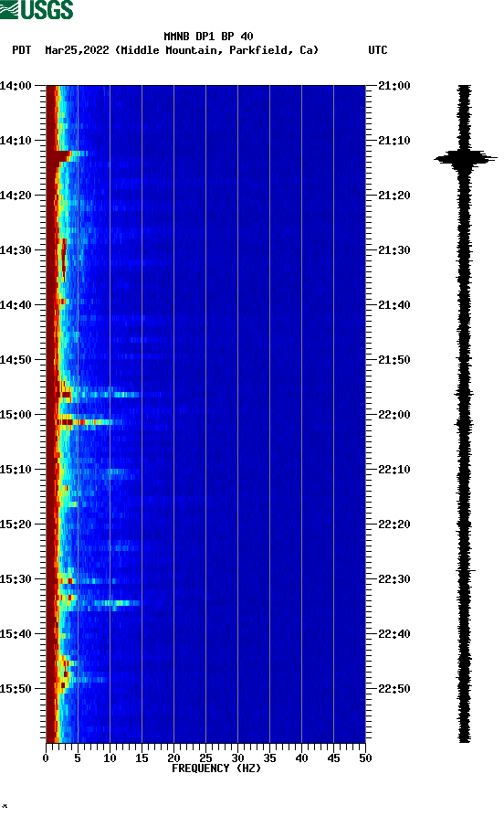Click the 14:40 PDT time label
The image size is (504, 816).
(x=16, y=305)
